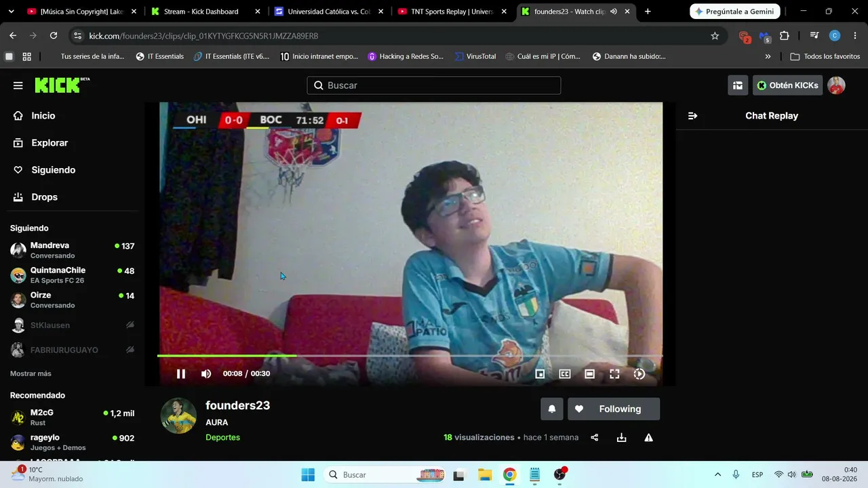Mute the founders23 tab audio icon

pyautogui.click(x=614, y=12)
